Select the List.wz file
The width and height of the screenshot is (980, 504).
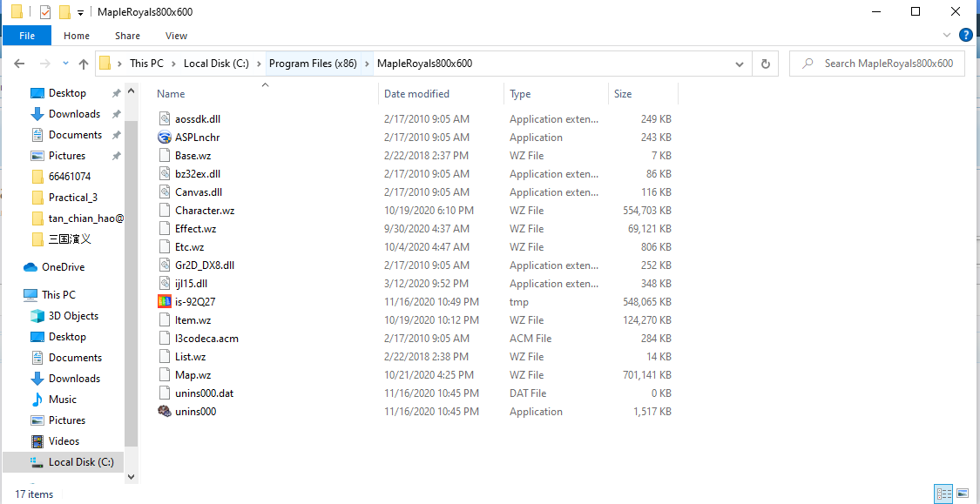pyautogui.click(x=191, y=357)
